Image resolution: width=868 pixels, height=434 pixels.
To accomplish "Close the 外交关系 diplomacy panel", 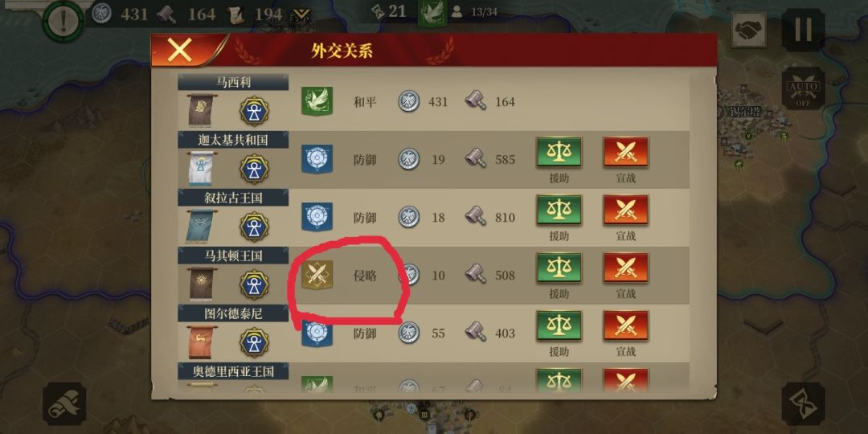I will [x=180, y=51].
